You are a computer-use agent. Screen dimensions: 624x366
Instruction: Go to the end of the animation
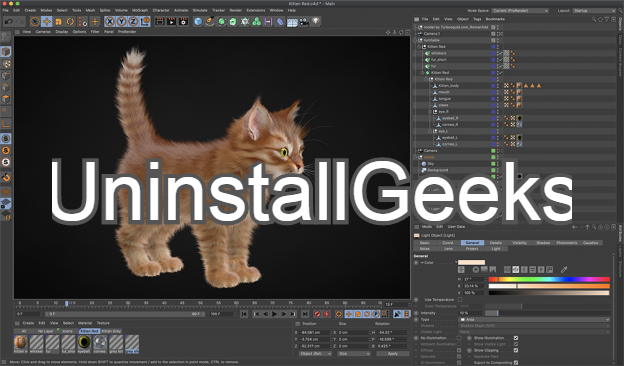pyautogui.click(x=304, y=314)
